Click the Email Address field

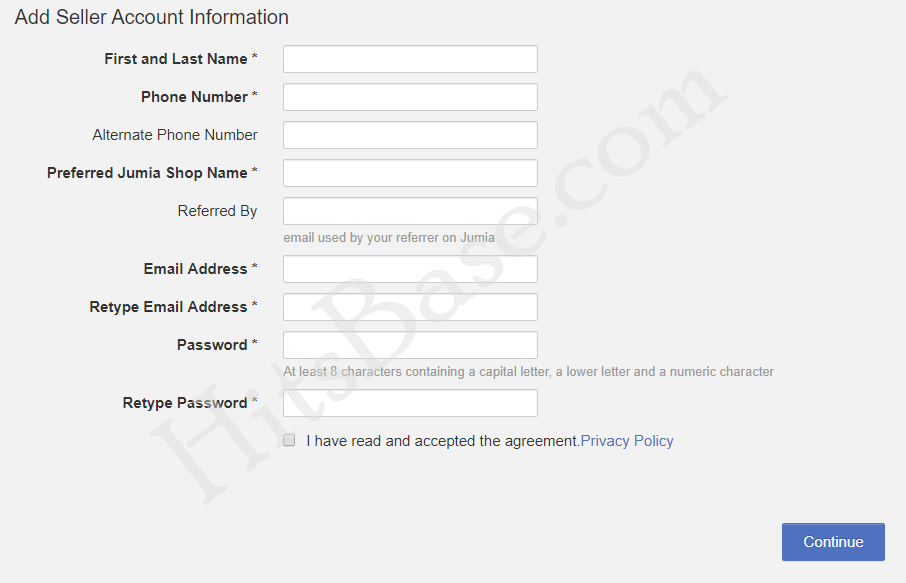409,268
